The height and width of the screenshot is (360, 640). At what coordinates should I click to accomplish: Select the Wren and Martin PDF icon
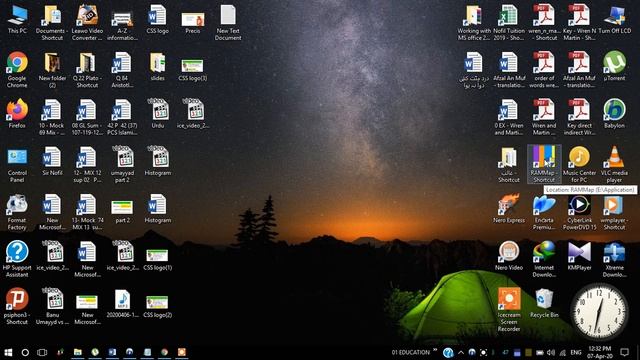(x=544, y=117)
